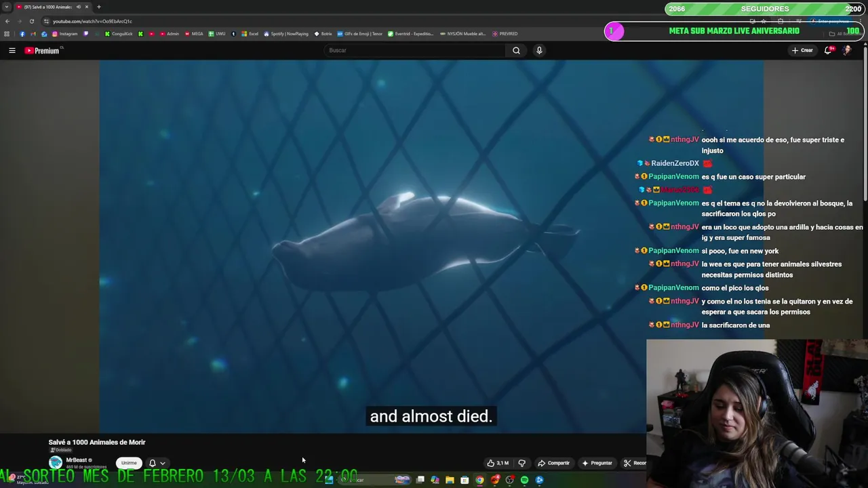Open the Windows Start button
Screen dimensions: 868x488
pos(329,480)
